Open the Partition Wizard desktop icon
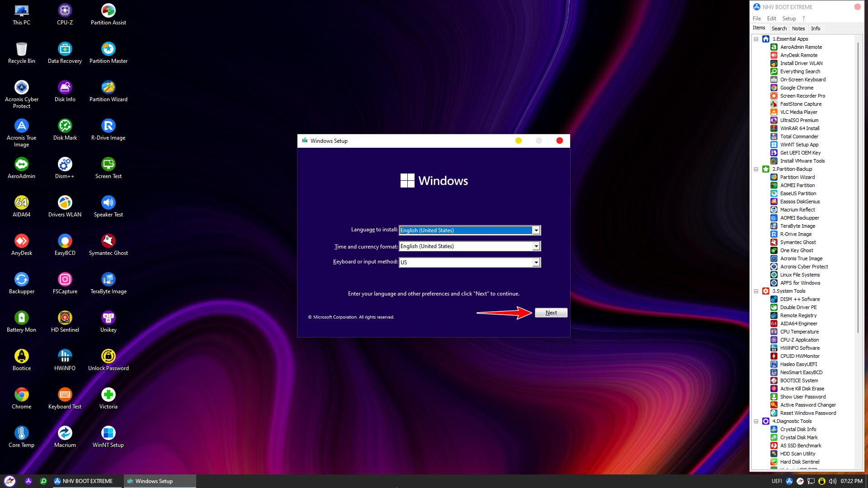 108,88
